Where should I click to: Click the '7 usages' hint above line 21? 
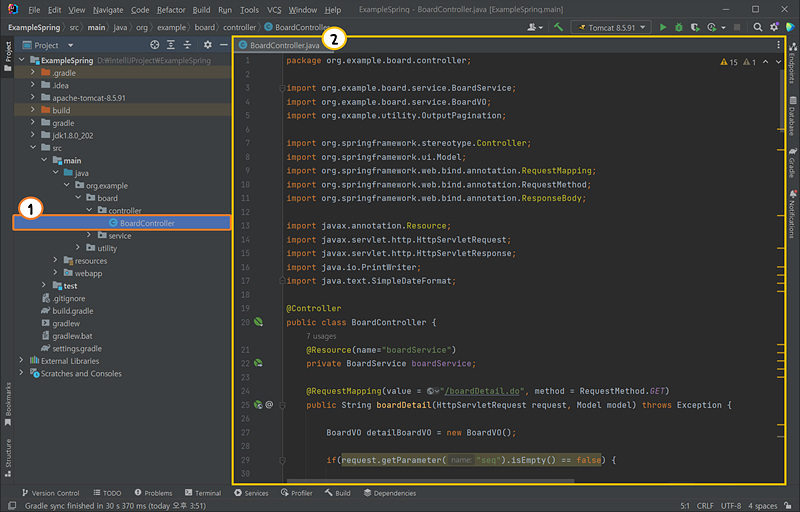click(x=321, y=336)
